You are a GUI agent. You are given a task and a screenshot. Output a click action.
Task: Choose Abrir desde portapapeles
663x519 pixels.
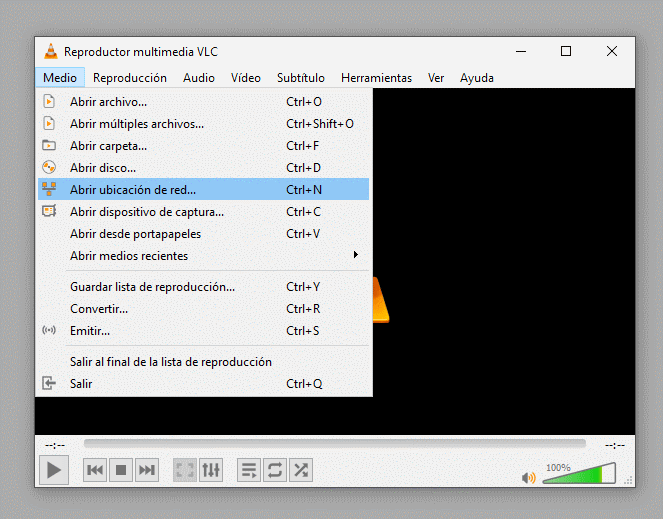[x=203, y=233]
